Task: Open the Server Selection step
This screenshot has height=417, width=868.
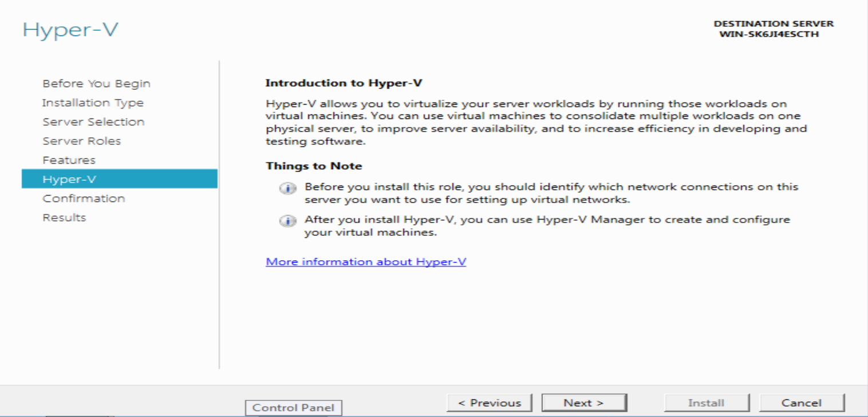Action: pyautogui.click(x=93, y=122)
